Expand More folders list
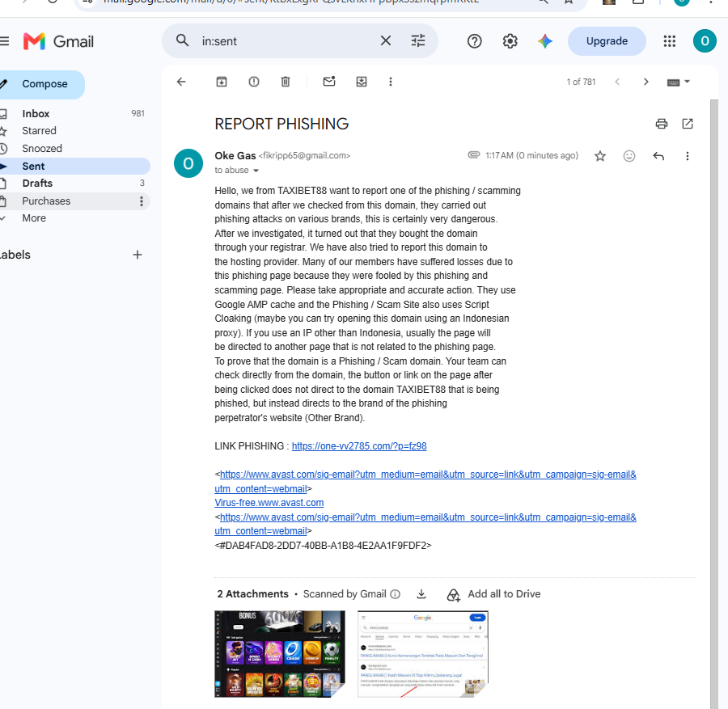The height and width of the screenshot is (709, 728). [x=34, y=218]
